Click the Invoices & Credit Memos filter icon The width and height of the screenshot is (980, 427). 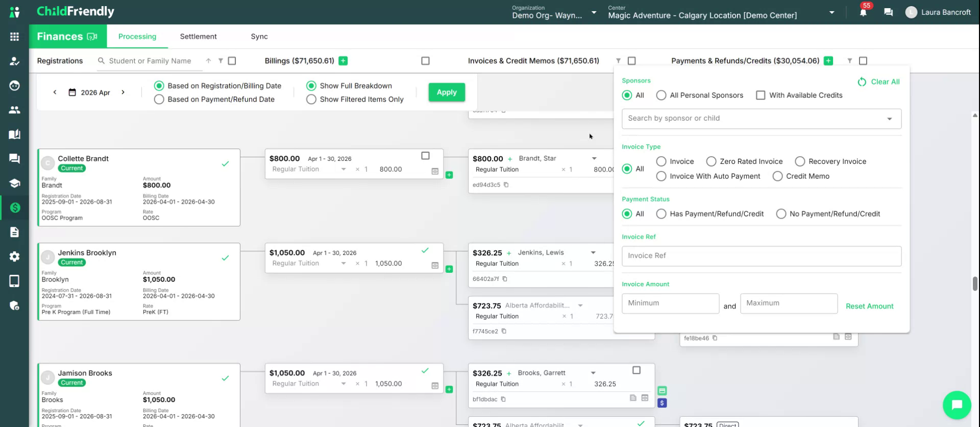[618, 61]
